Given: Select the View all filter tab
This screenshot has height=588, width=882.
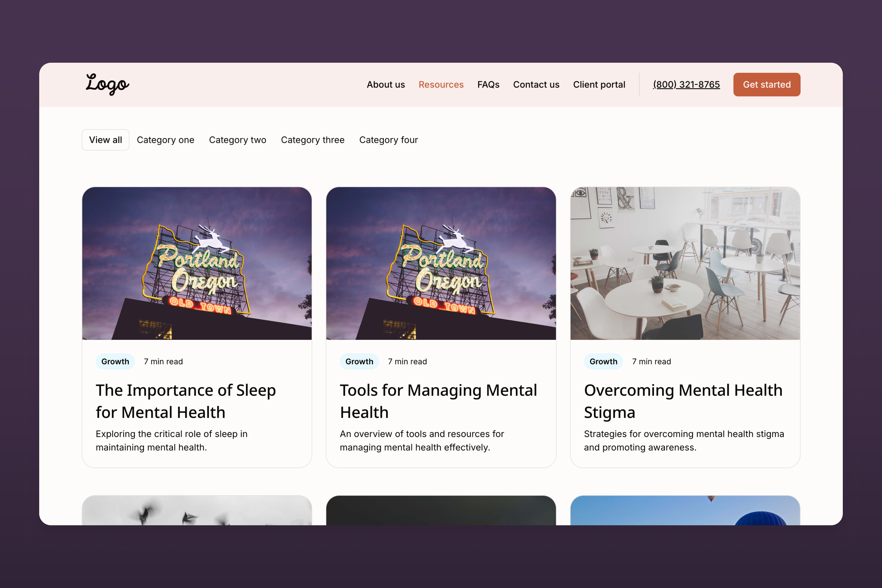Looking at the screenshot, I should coord(105,140).
